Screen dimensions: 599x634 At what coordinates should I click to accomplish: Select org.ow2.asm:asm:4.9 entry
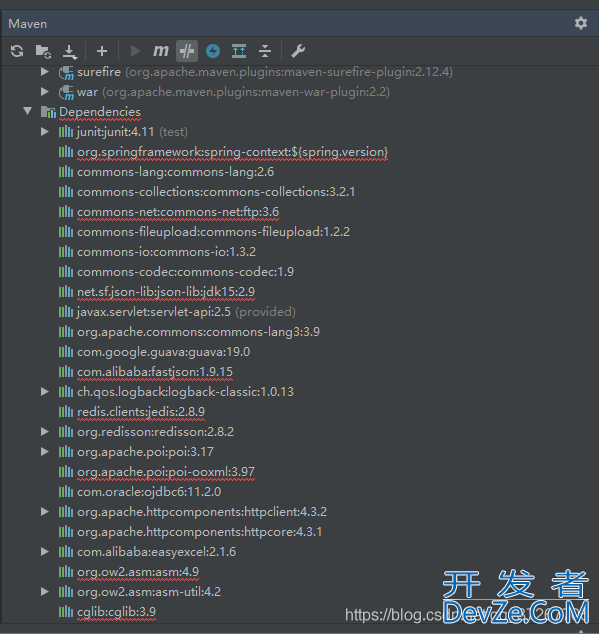(x=138, y=572)
